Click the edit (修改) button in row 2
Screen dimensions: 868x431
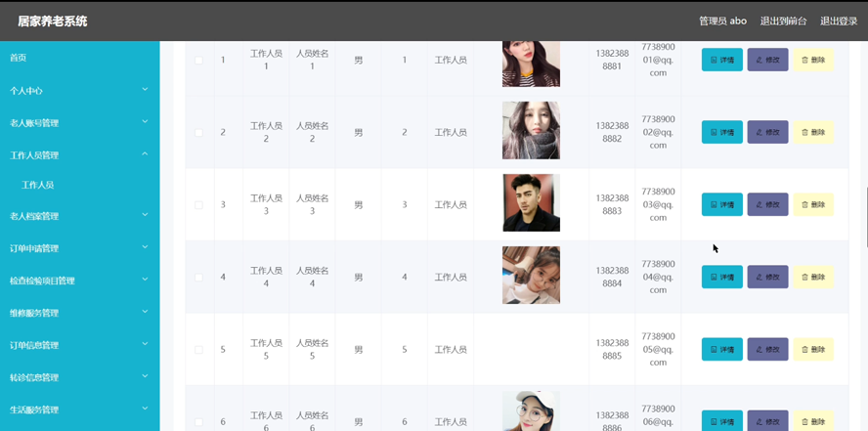(x=767, y=132)
